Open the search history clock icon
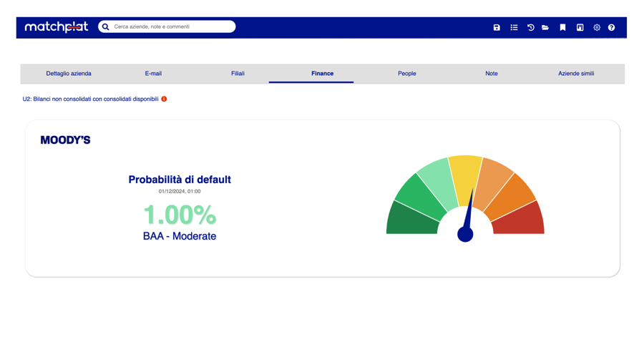 pos(531,27)
